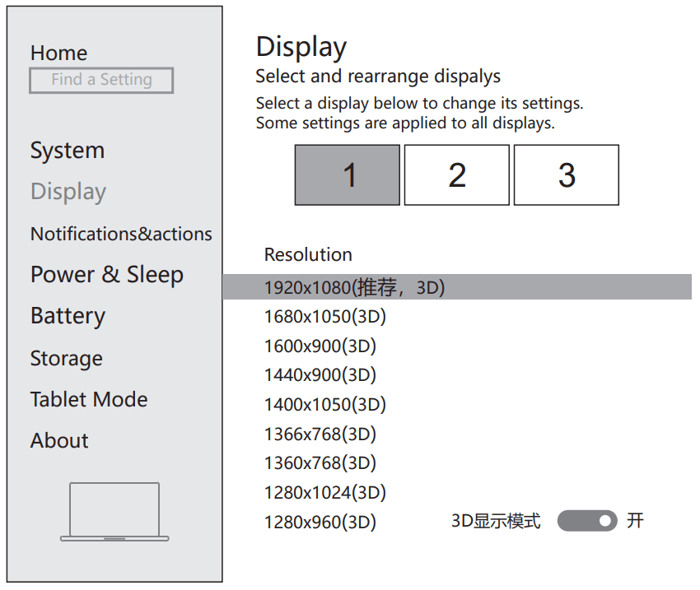Choose the 1680x1050(3D) resolution
Screen dimensions: 700x590
(324, 316)
